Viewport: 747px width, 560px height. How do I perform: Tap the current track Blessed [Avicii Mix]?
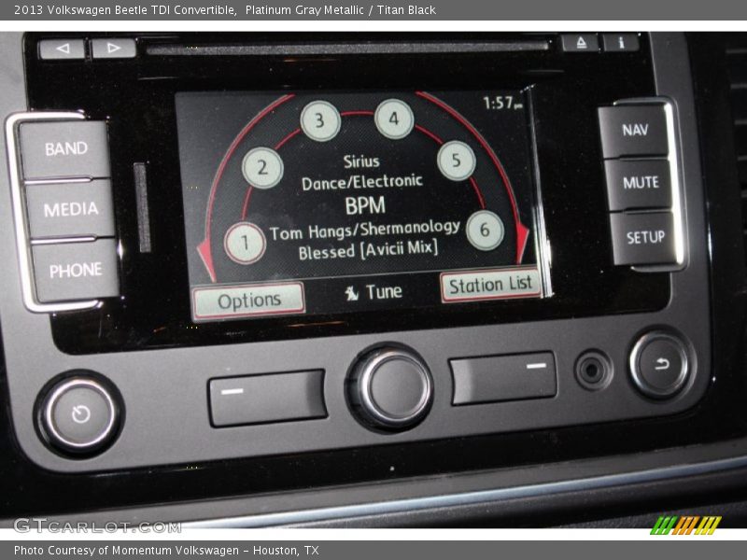[369, 249]
